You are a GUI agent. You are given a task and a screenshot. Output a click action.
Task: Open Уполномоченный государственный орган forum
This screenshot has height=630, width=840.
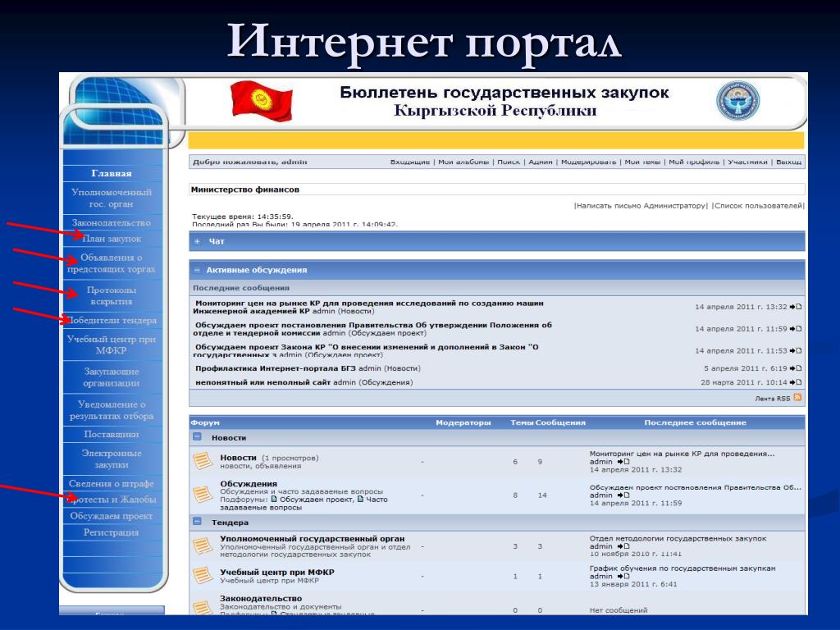coord(312,538)
